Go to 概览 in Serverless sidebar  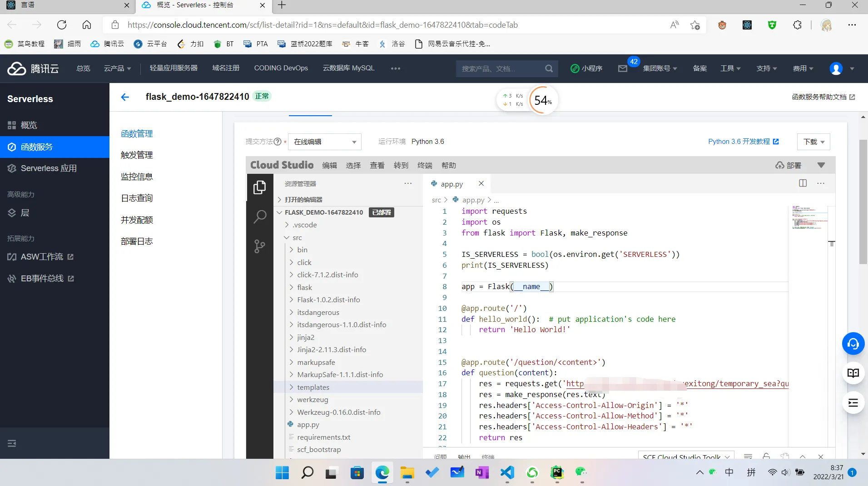tap(55, 125)
